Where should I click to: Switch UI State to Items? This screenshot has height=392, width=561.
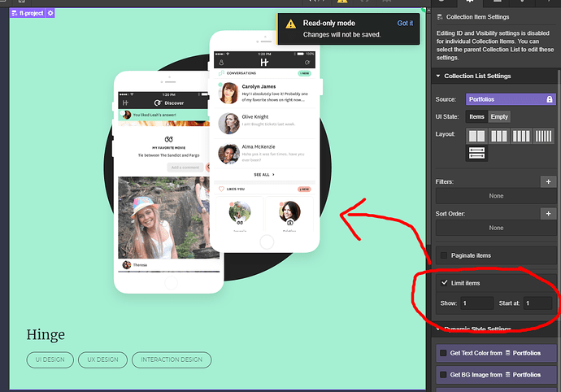(476, 116)
